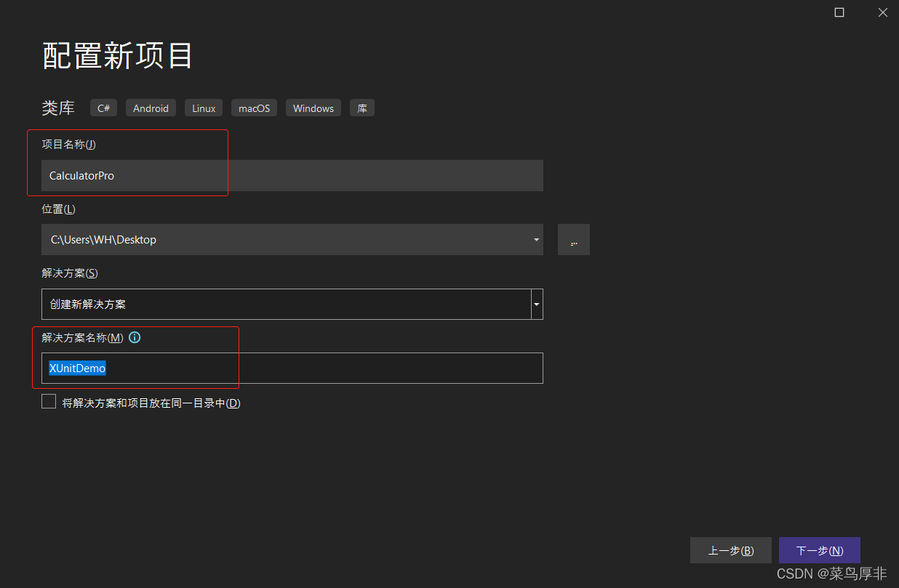The width and height of the screenshot is (899, 588).
Task: Browse for location with the ... button
Action: [x=574, y=239]
